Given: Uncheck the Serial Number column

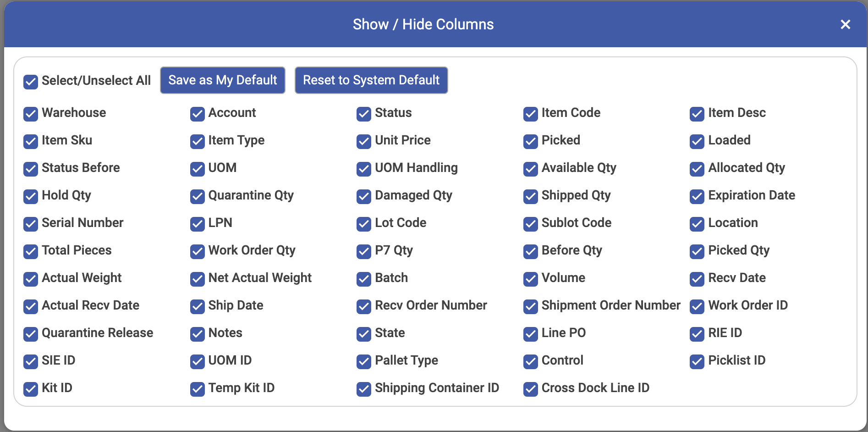Looking at the screenshot, I should [31, 224].
